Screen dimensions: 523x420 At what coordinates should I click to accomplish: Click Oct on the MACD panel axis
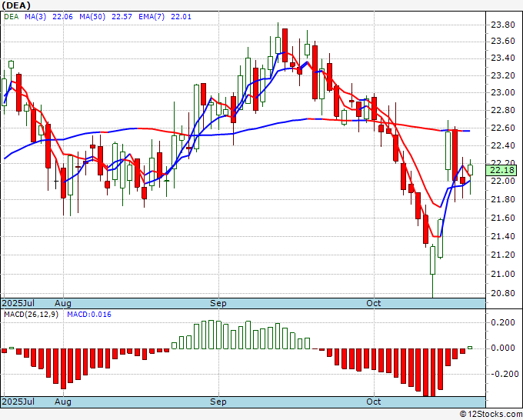click(374, 402)
